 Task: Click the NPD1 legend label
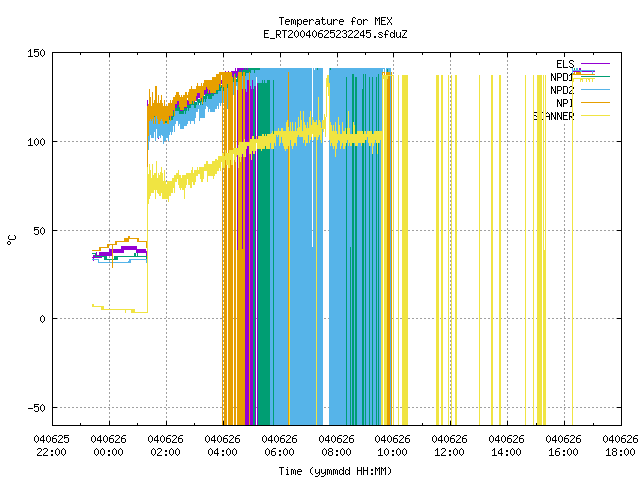(x=562, y=77)
